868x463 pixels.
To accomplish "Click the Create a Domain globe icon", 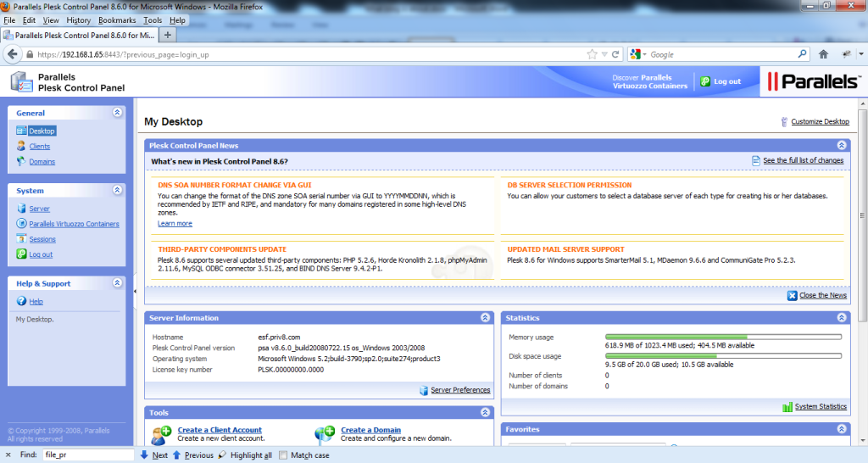I will click(x=325, y=435).
